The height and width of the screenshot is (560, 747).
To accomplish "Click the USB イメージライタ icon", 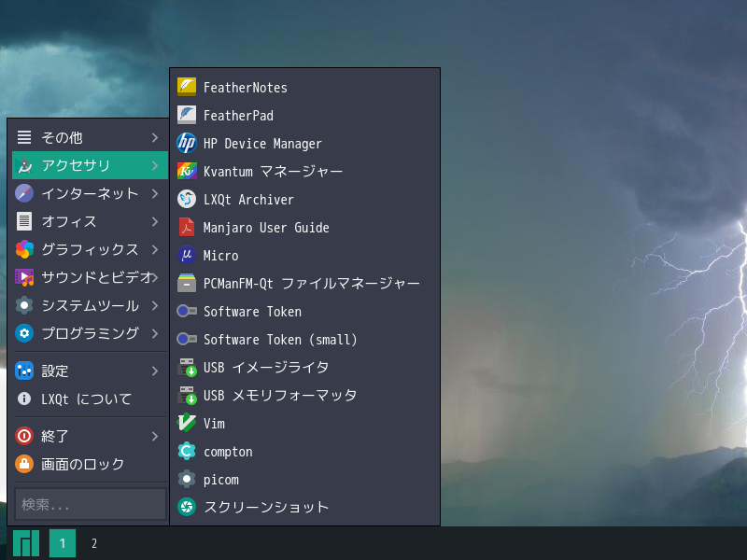I will (x=186, y=367).
